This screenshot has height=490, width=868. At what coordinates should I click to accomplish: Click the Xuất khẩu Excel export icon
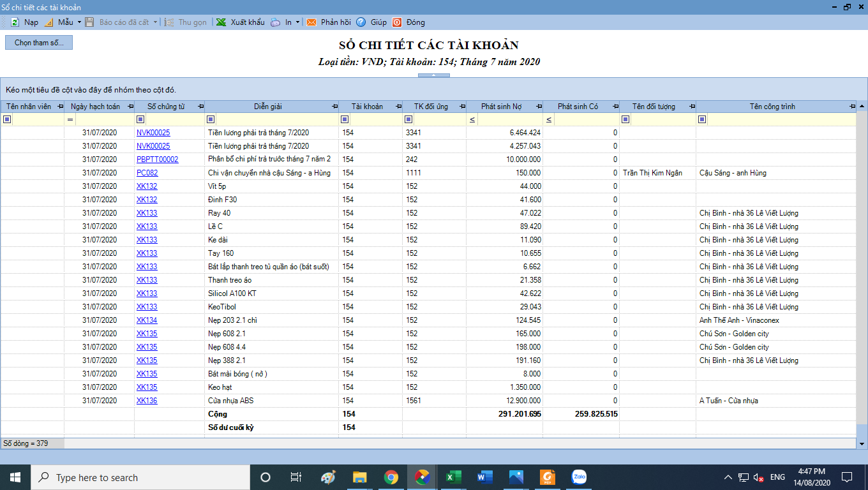[221, 22]
